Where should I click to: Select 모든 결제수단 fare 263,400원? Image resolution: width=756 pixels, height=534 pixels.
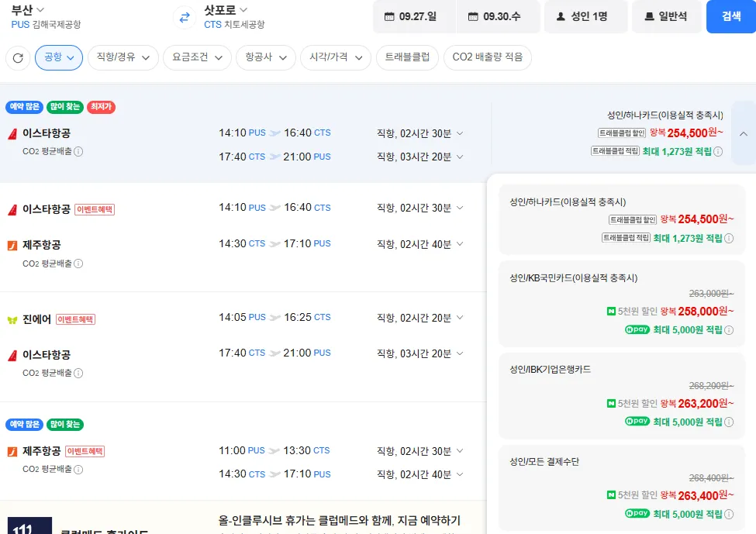click(x=622, y=487)
